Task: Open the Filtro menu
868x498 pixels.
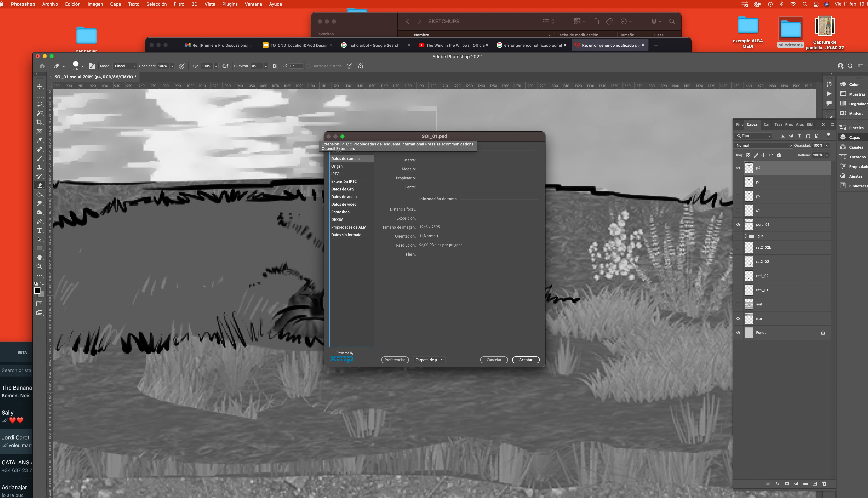Action: coord(179,4)
